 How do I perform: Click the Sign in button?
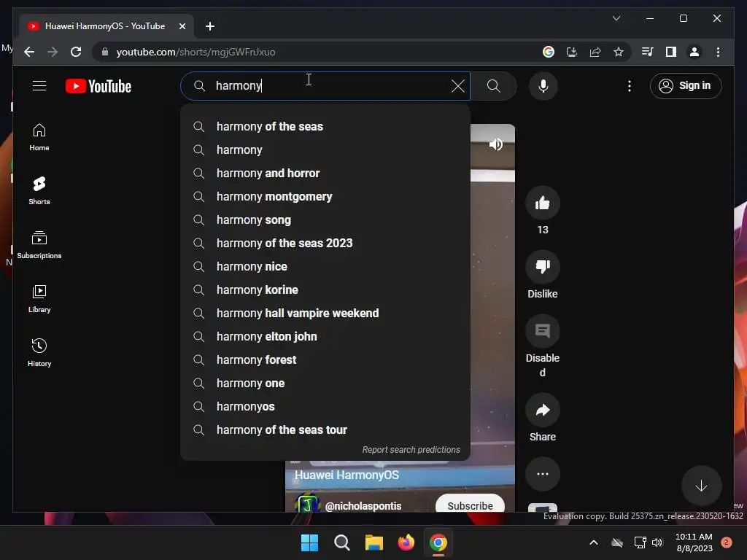(686, 86)
